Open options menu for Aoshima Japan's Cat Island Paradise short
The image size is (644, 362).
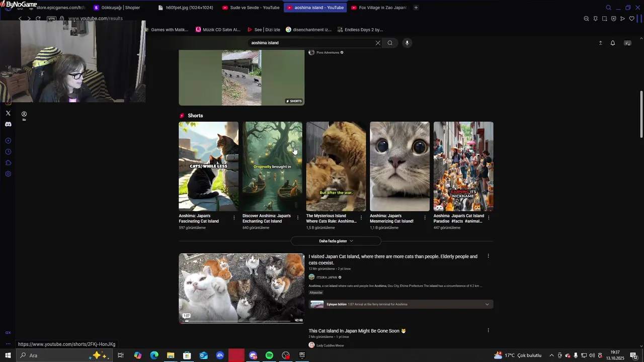(x=489, y=218)
